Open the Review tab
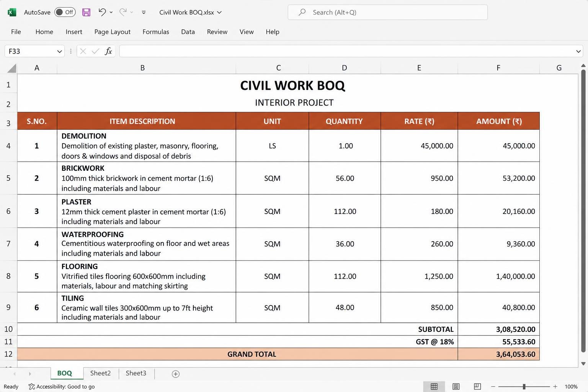Image resolution: width=588 pixels, height=392 pixels. 217,32
